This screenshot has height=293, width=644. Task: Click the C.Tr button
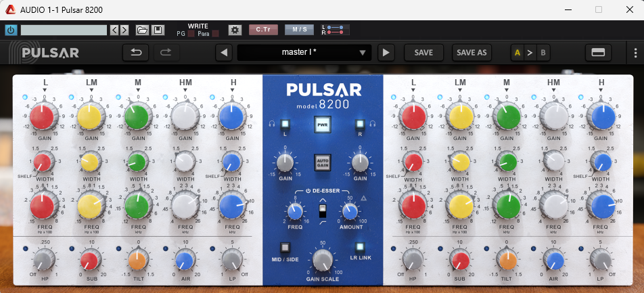tap(263, 30)
